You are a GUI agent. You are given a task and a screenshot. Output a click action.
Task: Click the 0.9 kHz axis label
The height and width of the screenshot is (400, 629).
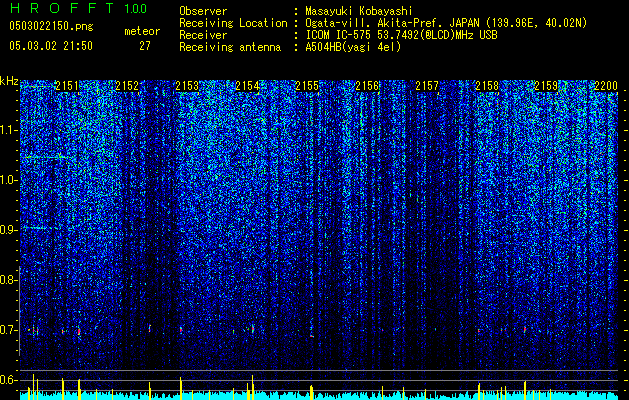click(8, 230)
